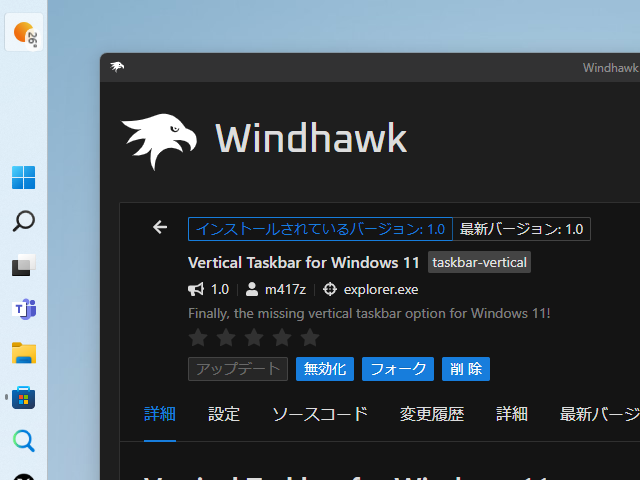Screen dimensions: 640x480
Task: Rate the mod with the fifth star
Action: click(310, 338)
